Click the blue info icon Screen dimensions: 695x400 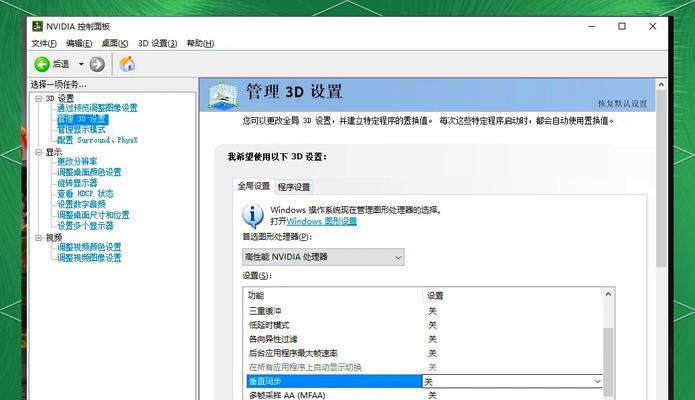click(253, 216)
